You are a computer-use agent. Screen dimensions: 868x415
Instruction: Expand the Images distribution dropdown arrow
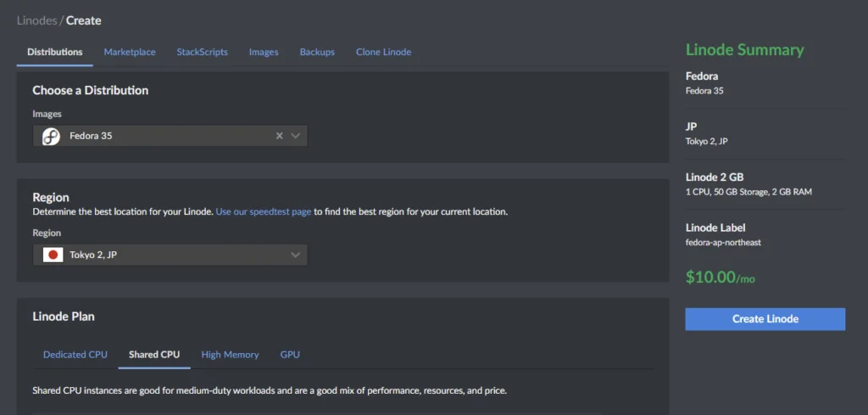(x=296, y=136)
